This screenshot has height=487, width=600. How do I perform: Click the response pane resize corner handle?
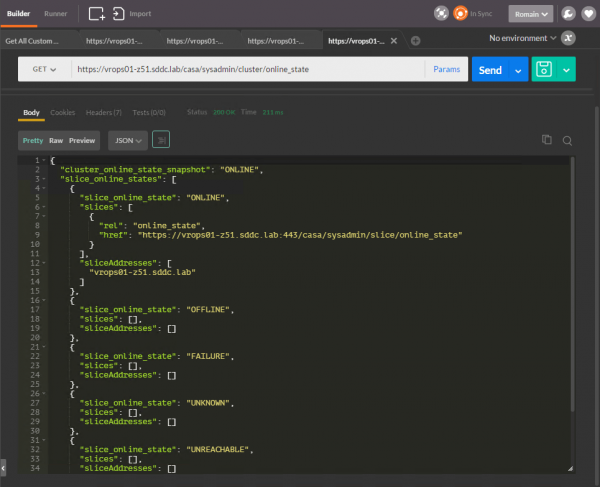[x=570, y=468]
